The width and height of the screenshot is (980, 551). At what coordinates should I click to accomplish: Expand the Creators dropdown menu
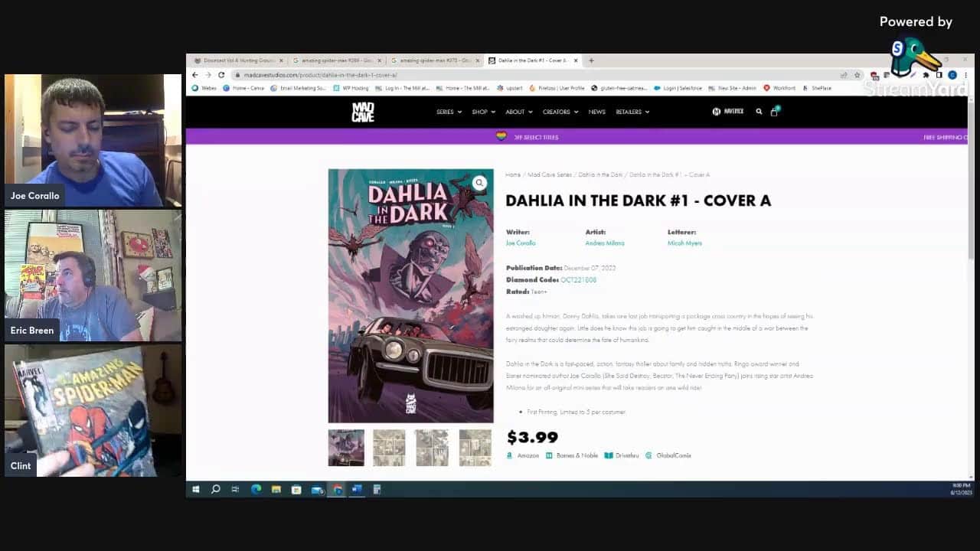pos(560,112)
